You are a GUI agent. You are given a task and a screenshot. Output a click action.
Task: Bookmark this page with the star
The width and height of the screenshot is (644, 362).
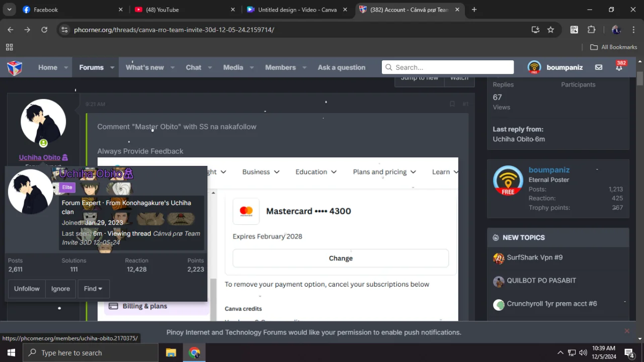(551, 30)
